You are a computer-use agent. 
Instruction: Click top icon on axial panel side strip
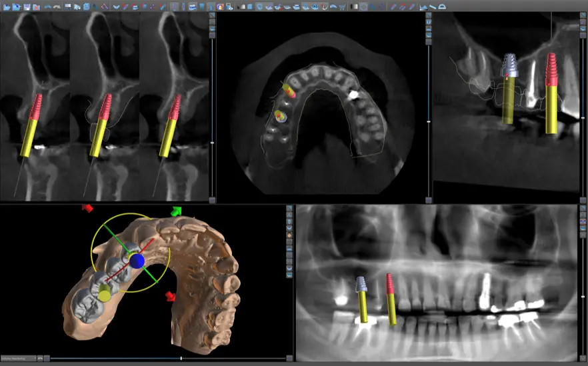pyautogui.click(x=428, y=15)
